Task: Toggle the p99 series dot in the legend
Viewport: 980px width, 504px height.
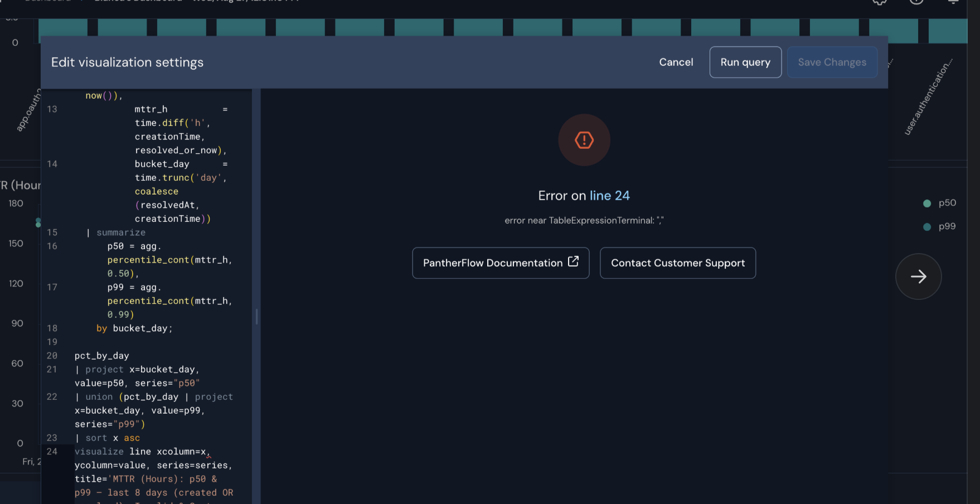Action: (926, 226)
